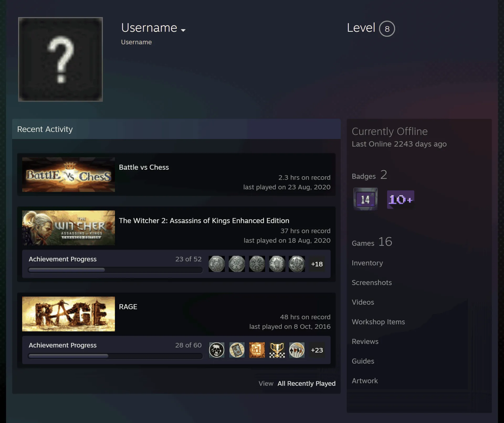Click the RAGE achievement progress bar
This screenshot has height=423, width=504.
[x=115, y=356]
